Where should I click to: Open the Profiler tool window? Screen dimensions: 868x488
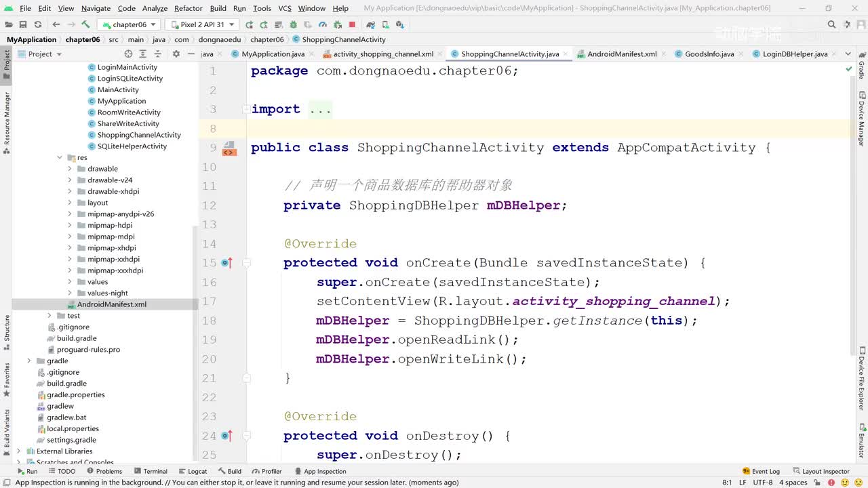pos(267,472)
